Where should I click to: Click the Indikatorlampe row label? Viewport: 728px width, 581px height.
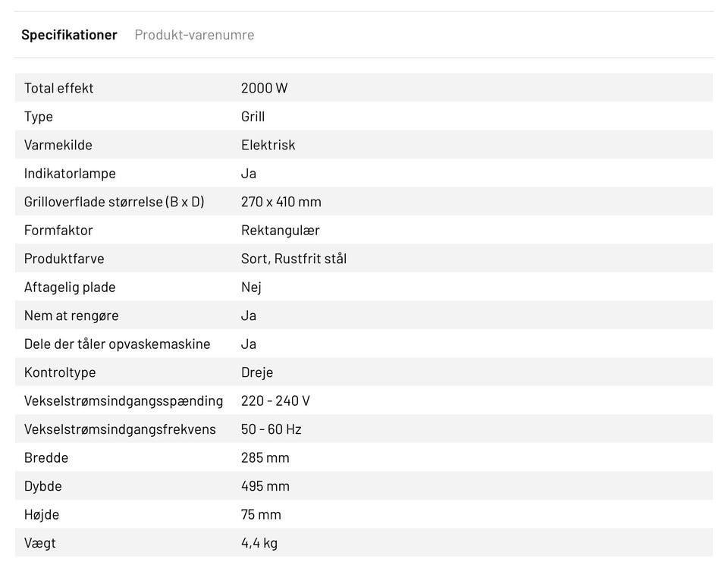coord(70,174)
